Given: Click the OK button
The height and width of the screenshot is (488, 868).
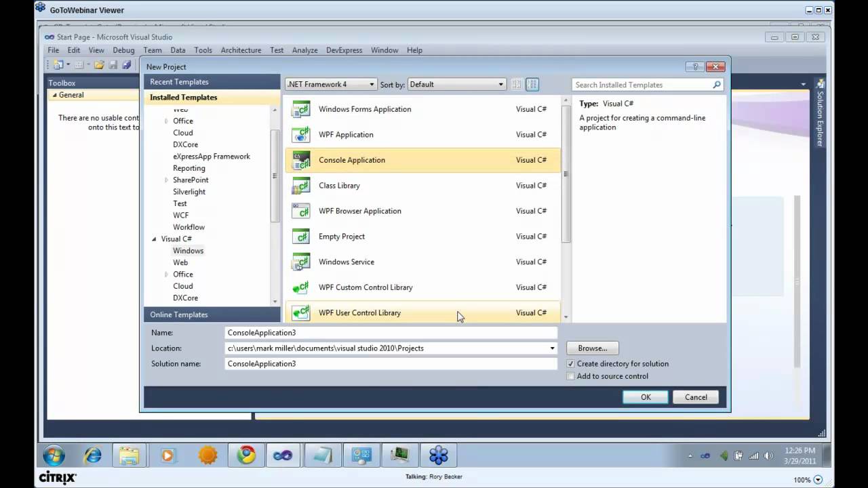Looking at the screenshot, I should click(x=646, y=397).
